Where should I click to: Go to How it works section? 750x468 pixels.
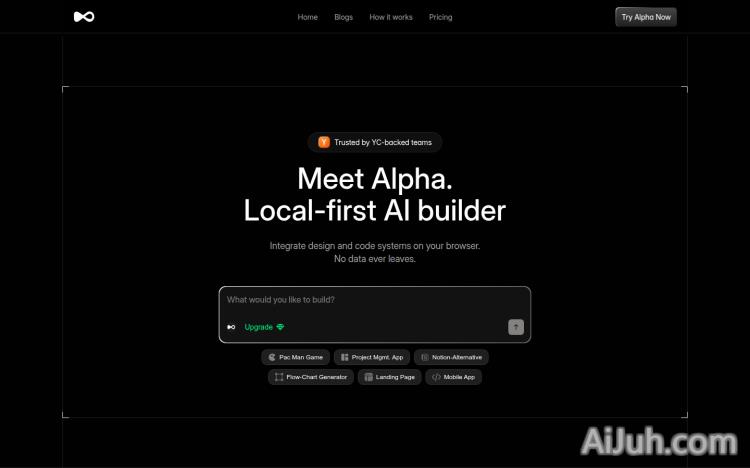[391, 17]
